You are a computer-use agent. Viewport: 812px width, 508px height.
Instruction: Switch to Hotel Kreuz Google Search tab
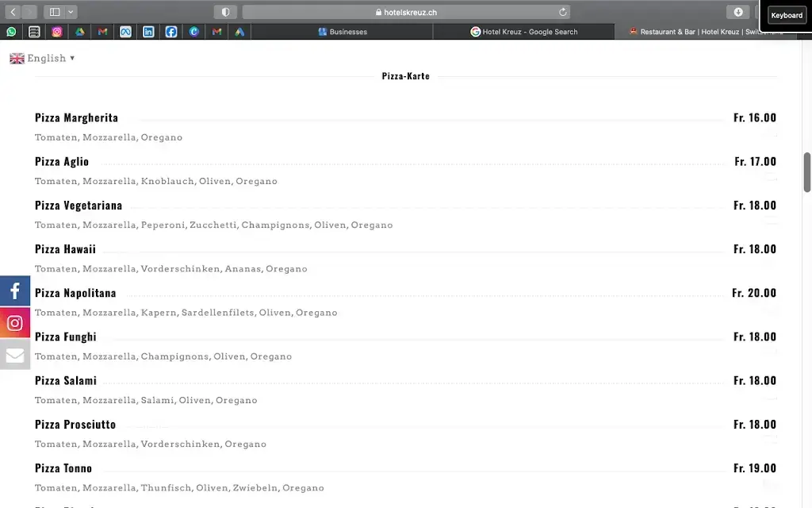pyautogui.click(x=524, y=32)
